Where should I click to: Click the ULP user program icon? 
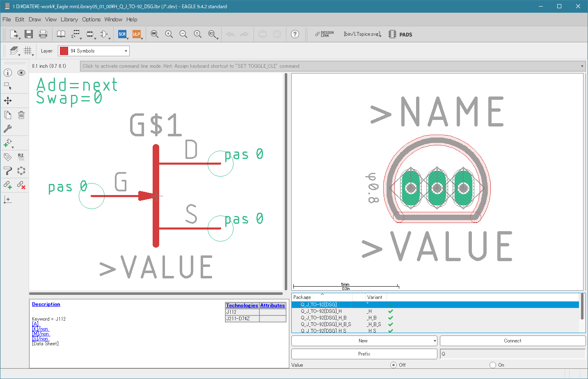137,34
